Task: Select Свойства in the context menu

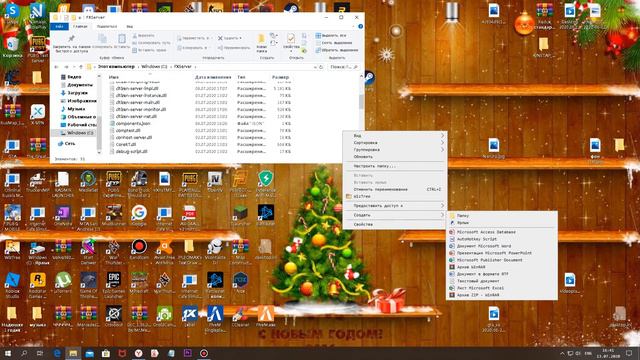Action: coord(394,224)
